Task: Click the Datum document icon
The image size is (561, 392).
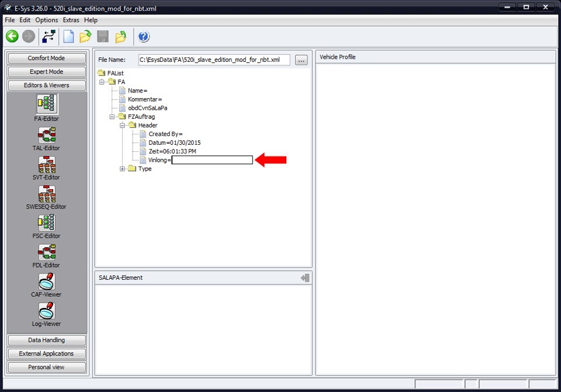Action: click(143, 143)
